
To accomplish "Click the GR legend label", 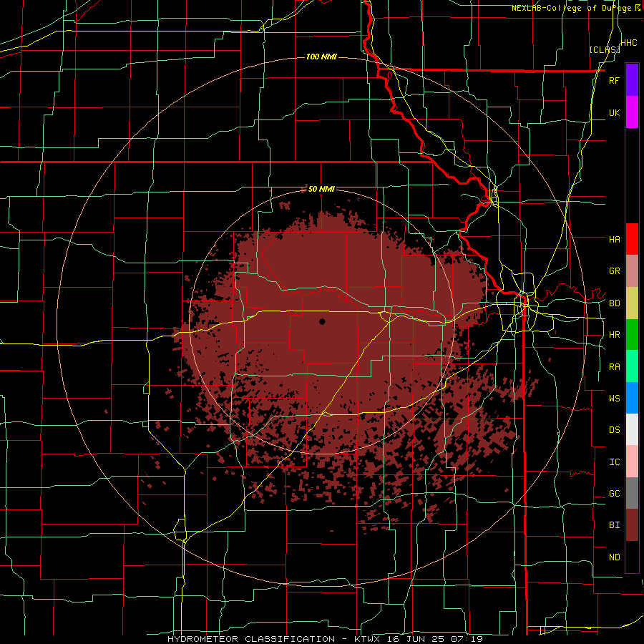I will click(x=614, y=271).
